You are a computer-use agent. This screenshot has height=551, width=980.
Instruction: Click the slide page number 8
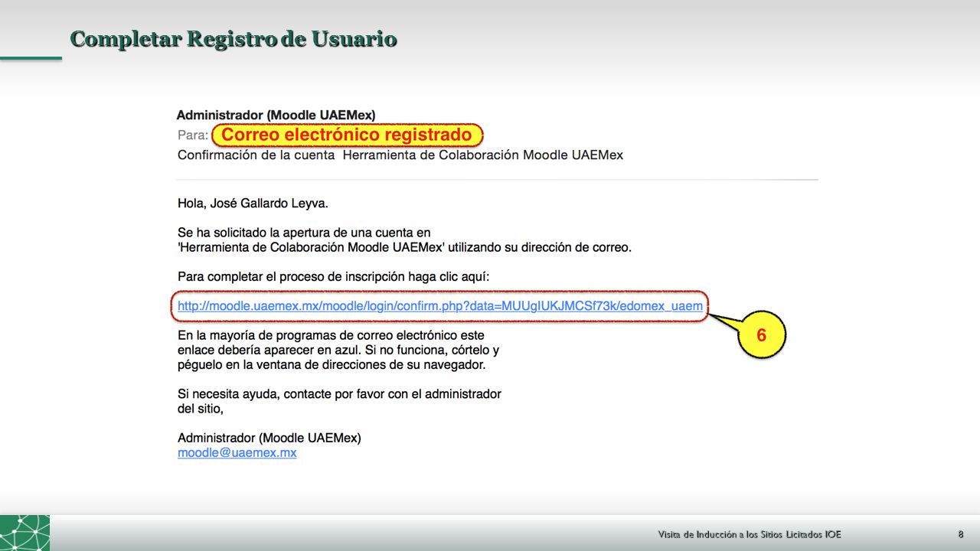click(960, 533)
